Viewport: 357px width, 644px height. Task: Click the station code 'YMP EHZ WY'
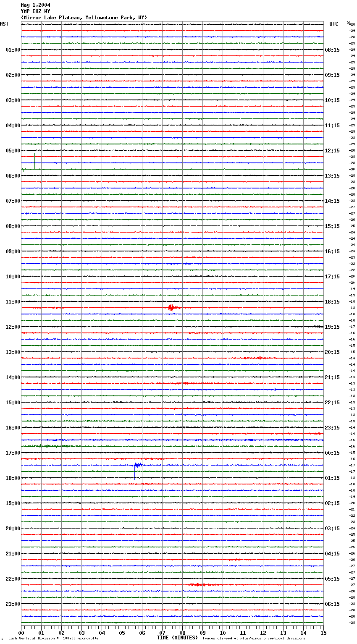[35, 11]
